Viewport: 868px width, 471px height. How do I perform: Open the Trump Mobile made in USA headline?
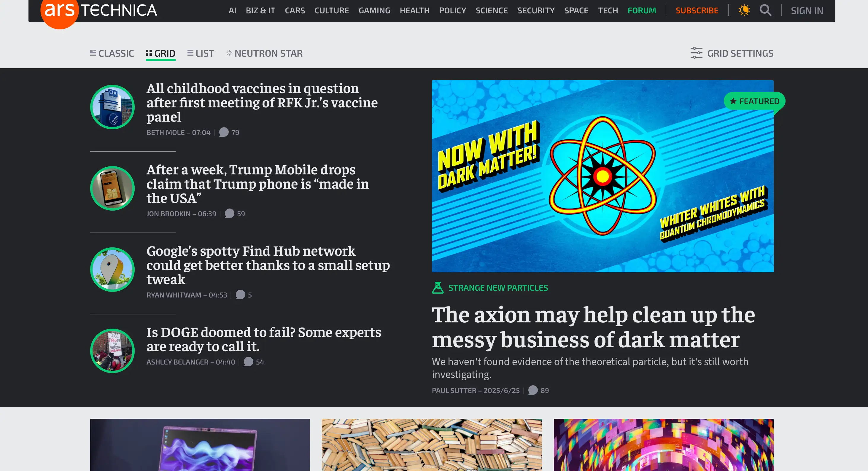[258, 184]
